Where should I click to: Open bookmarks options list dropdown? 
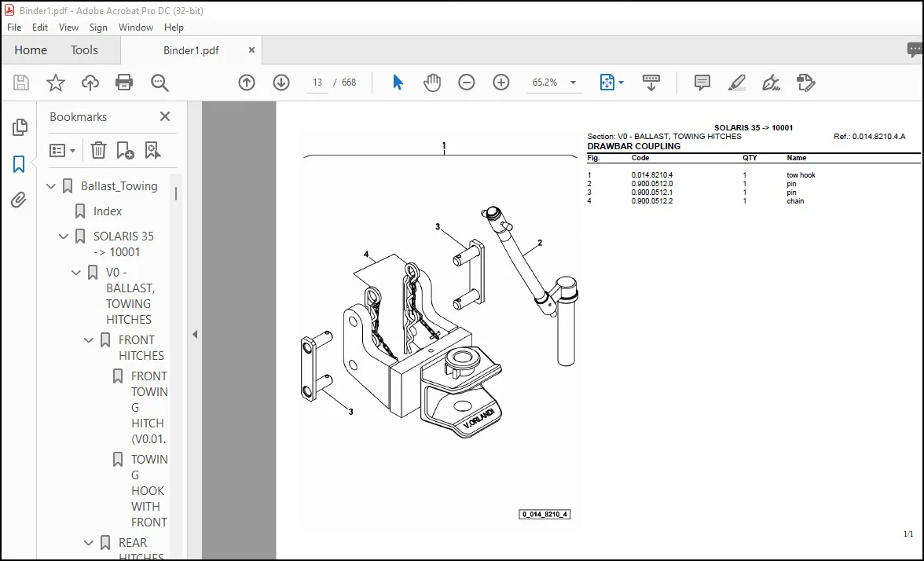tap(63, 151)
